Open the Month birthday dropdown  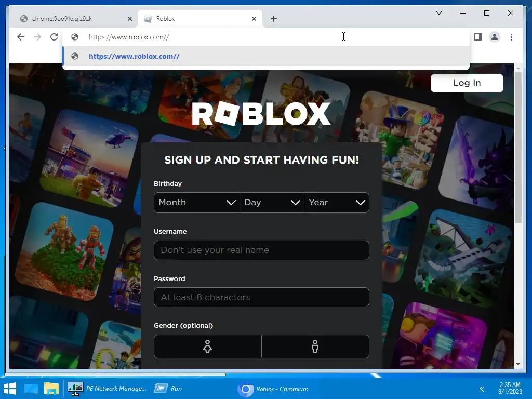[x=197, y=203]
